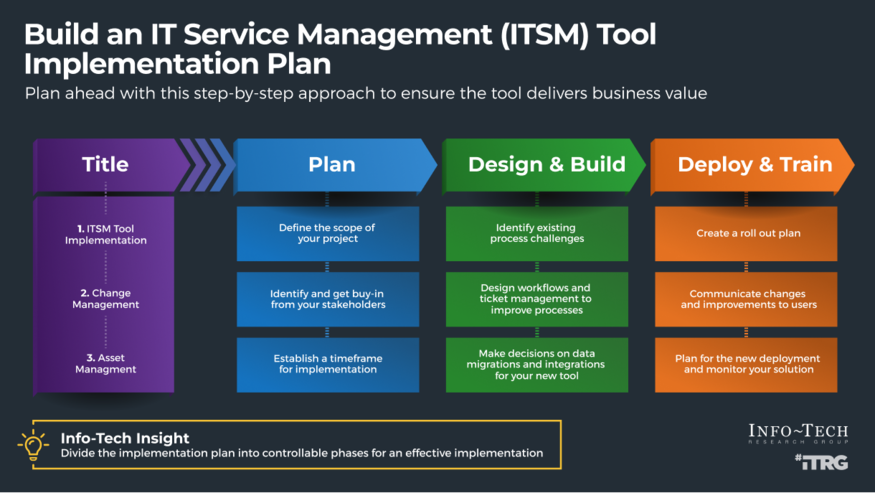Image resolution: width=875 pixels, height=493 pixels.
Task: Click the #iTRG hashtag logo
Action: [820, 462]
